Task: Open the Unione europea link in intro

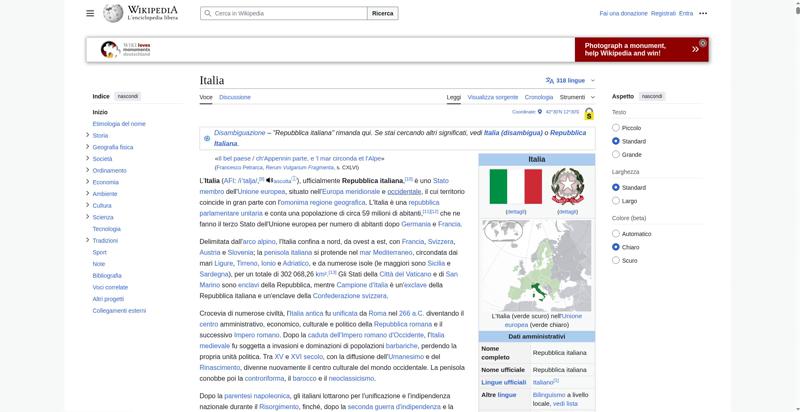Action: (x=262, y=192)
